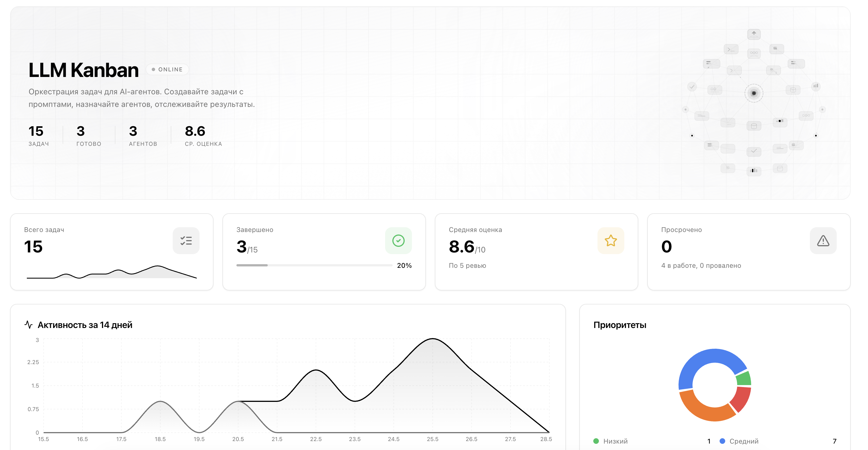Select the Средний legend entry
This screenshot has height=450, width=868.
pos(778,441)
